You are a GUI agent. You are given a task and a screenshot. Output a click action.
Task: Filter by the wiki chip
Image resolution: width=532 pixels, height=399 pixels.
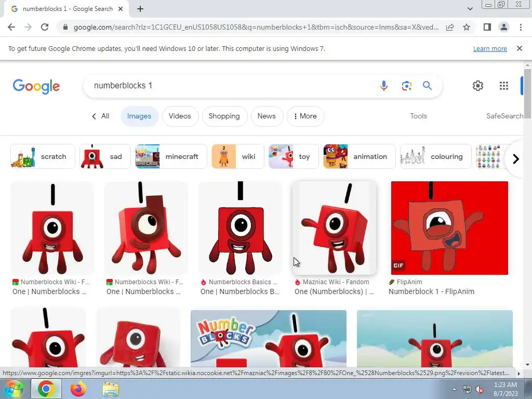(x=238, y=156)
